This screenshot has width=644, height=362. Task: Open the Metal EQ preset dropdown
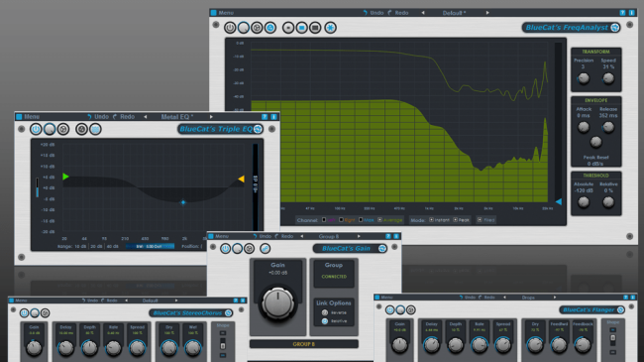pos(177,117)
